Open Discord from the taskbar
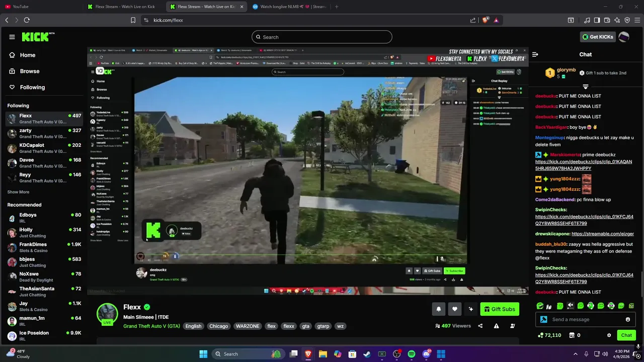The width and height of the screenshot is (644, 362). pos(426,354)
